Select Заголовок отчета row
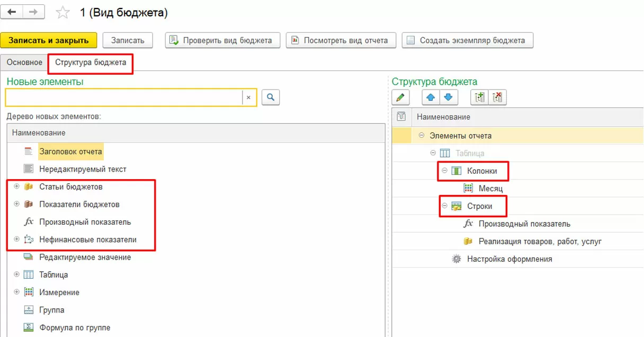Image resolution: width=644 pixels, height=337 pixels. click(x=196, y=152)
